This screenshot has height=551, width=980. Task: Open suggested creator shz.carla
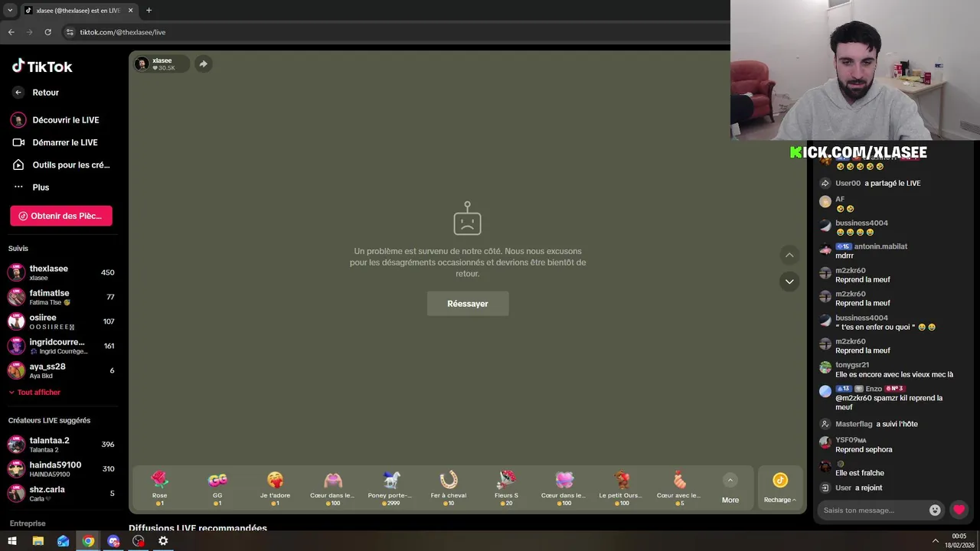61,494
